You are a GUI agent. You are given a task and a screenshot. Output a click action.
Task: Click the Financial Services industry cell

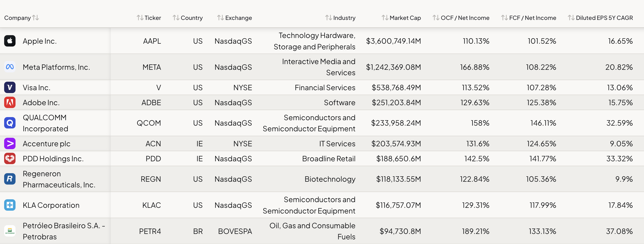coord(325,88)
